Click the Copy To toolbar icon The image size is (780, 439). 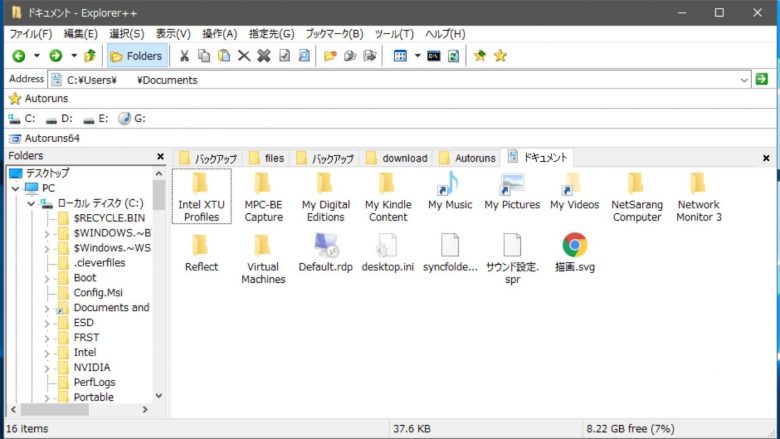coord(350,56)
